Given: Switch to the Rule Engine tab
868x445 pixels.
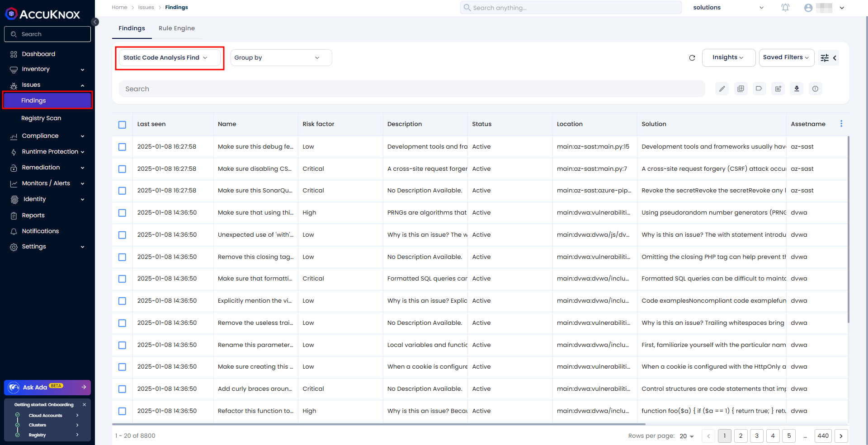Looking at the screenshot, I should (176, 28).
